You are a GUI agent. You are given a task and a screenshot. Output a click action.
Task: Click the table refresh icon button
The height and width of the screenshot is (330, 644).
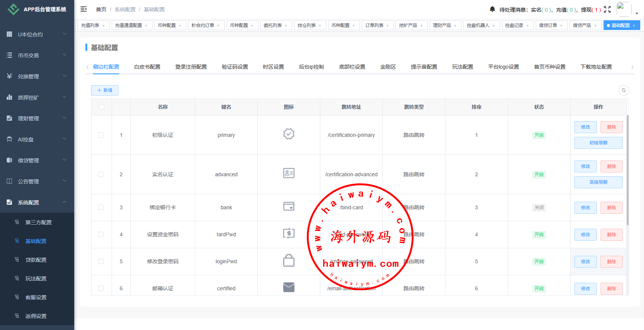coord(623,90)
